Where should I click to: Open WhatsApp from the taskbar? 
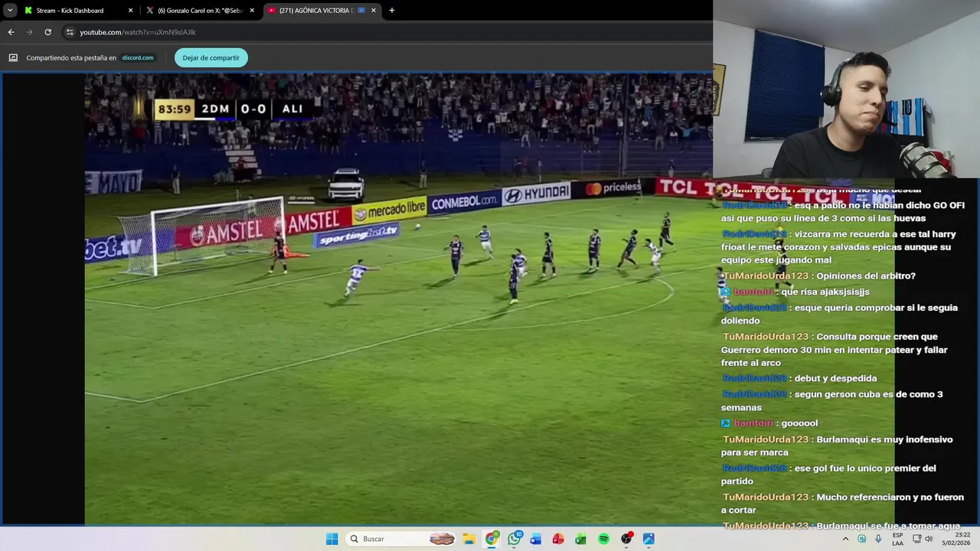click(514, 539)
